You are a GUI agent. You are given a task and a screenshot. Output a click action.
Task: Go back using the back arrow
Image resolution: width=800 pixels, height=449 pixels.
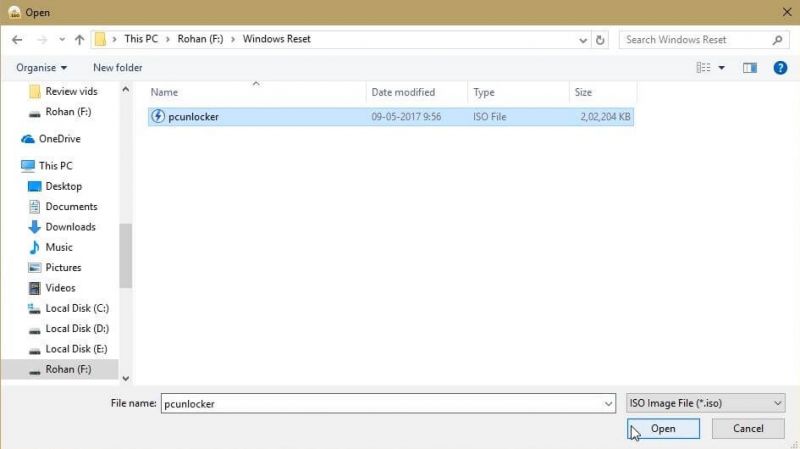click(17, 39)
